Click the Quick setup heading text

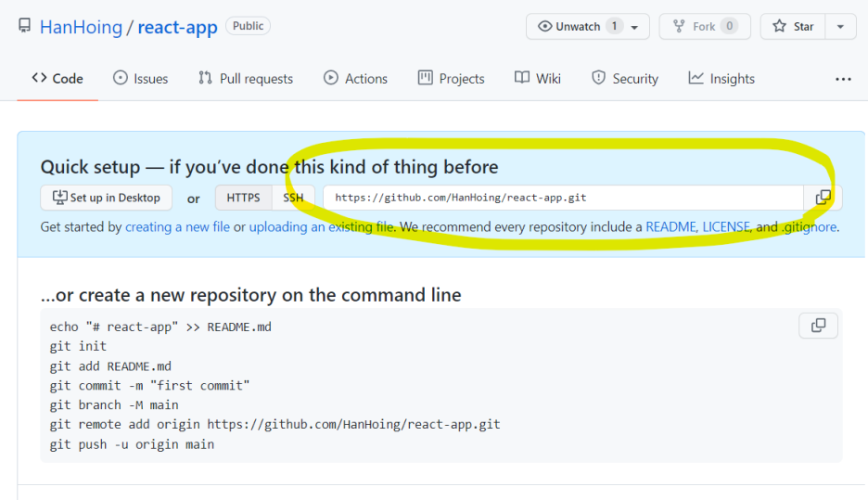[x=270, y=167]
